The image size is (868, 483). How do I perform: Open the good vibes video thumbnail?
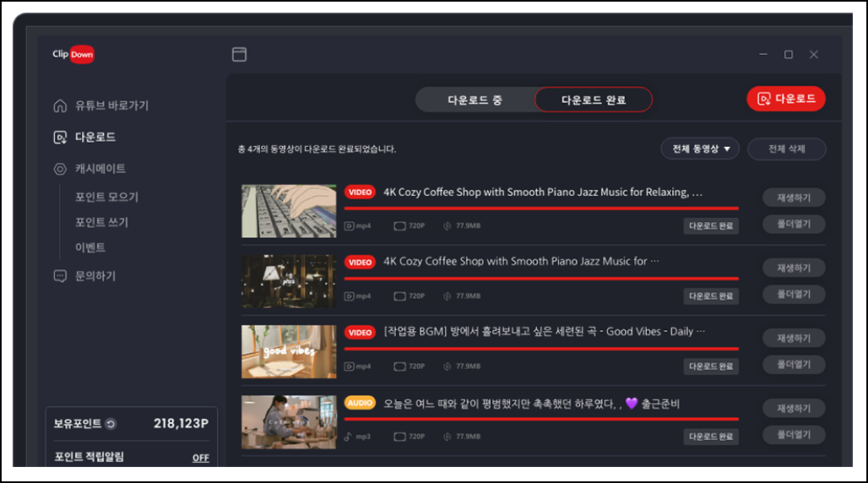tap(289, 352)
